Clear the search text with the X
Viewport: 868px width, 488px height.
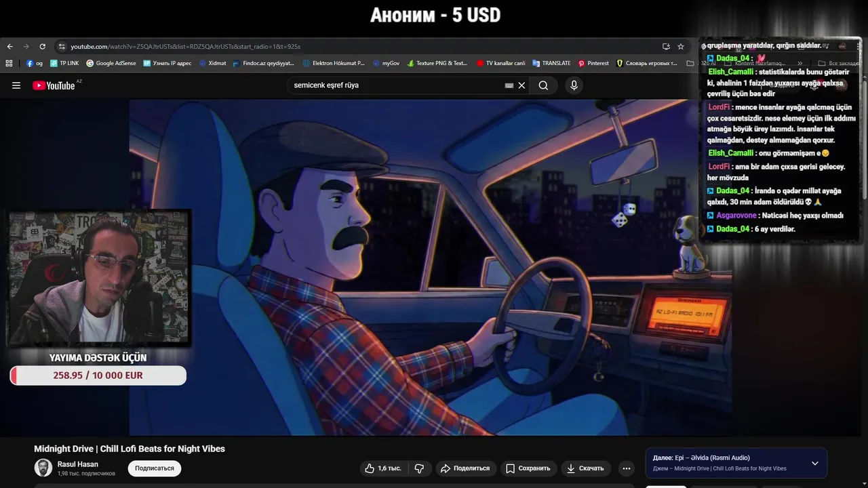point(521,85)
